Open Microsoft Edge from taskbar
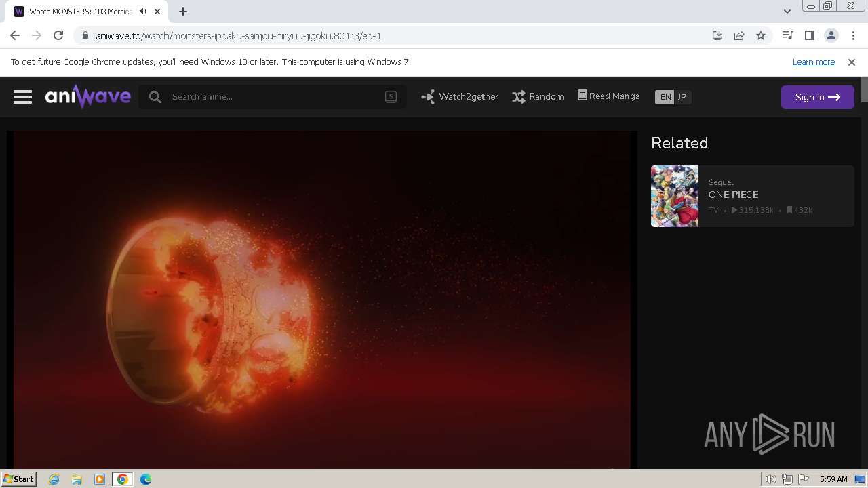Screen dimensions: 868x488 point(146,479)
